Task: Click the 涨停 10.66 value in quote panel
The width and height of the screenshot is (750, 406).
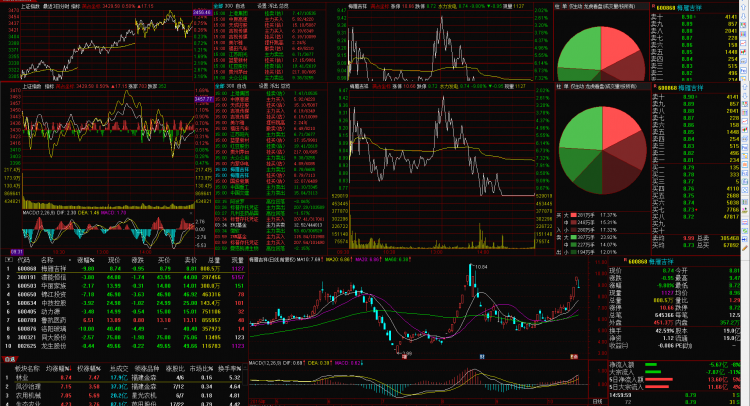Action: 666,308
